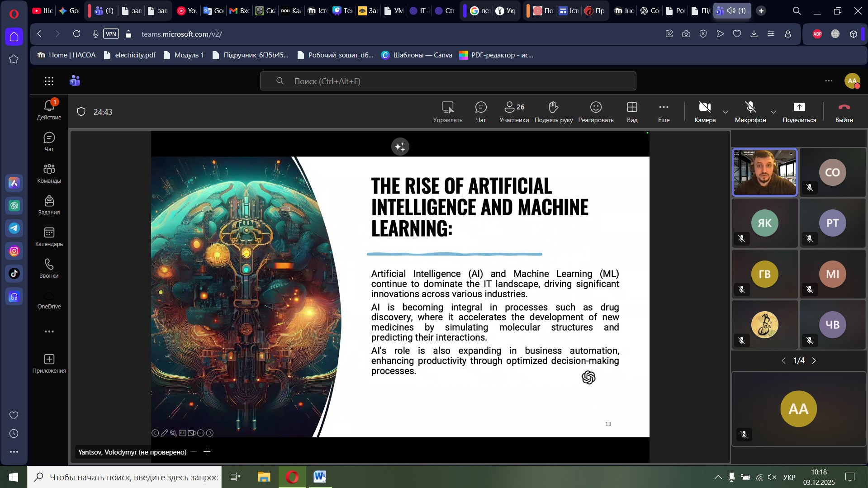This screenshot has width=868, height=488.
Task: Raise your hand in the meeting
Action: pyautogui.click(x=553, y=112)
